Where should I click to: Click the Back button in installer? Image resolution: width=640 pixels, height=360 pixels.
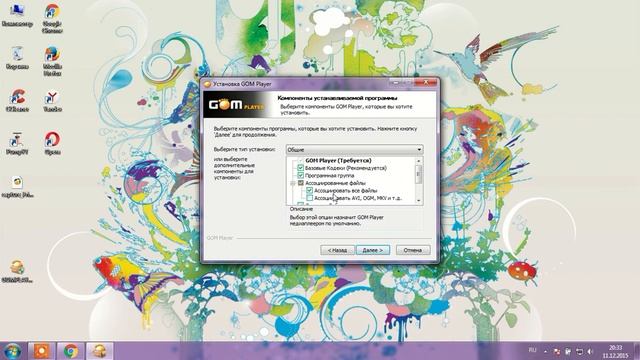[x=337, y=250]
